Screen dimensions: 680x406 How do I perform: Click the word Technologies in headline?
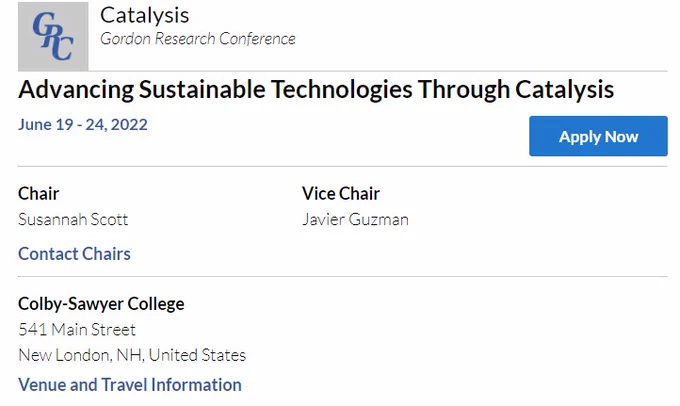click(x=342, y=90)
